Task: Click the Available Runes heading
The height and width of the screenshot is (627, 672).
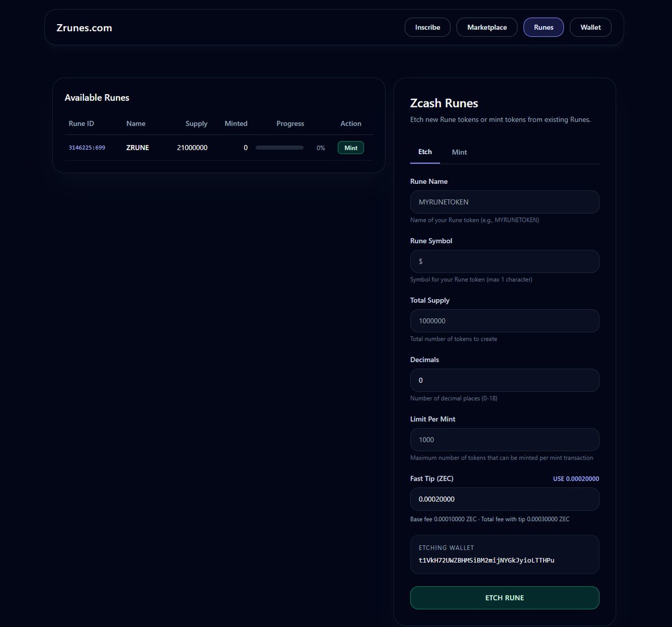Action: click(x=97, y=97)
